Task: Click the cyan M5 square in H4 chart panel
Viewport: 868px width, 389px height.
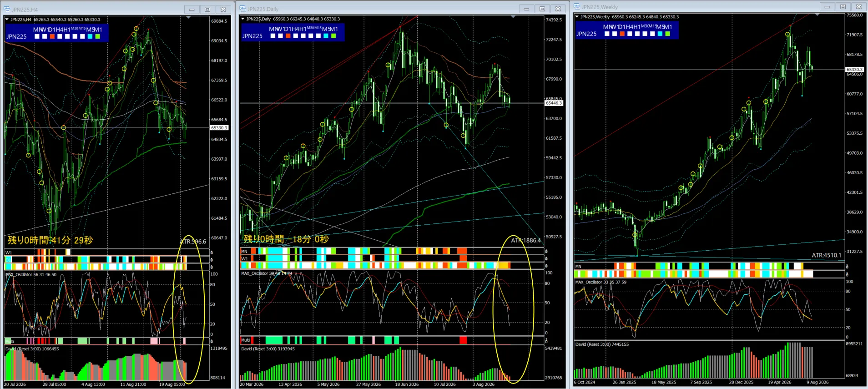Action: pyautogui.click(x=90, y=36)
